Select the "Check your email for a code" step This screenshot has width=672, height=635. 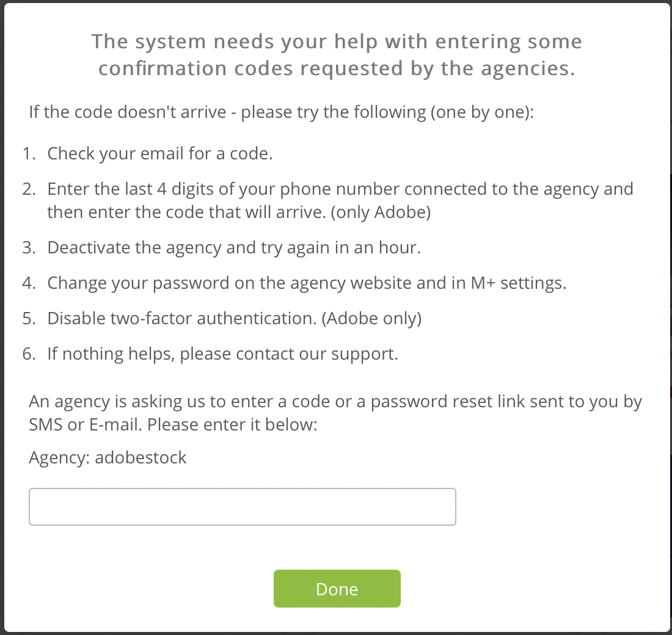pos(159,153)
